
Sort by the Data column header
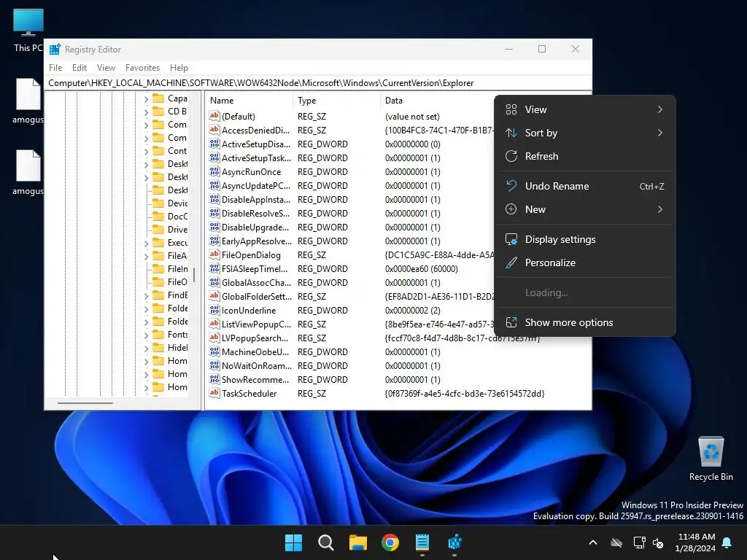[438, 101]
